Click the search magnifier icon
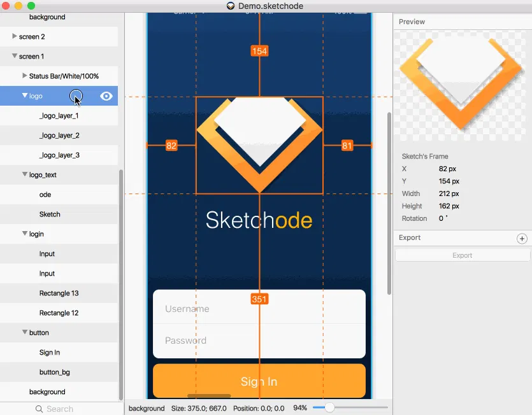Viewport: 532px width, 415px height. click(39, 409)
